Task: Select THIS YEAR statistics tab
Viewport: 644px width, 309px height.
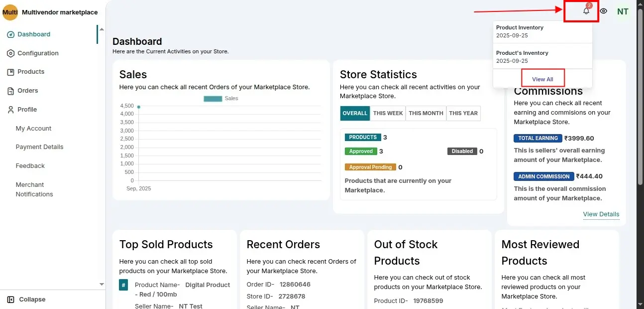Action: [463, 113]
